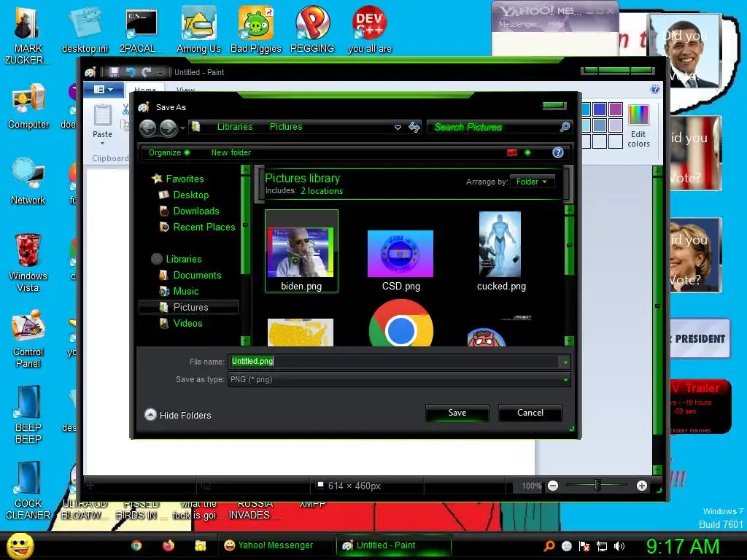The width and height of the screenshot is (747, 560).
Task: Create a New folder
Action: 231,152
